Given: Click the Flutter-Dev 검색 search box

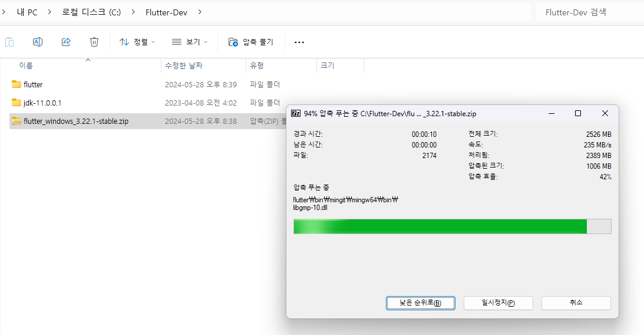Looking at the screenshot, I should pos(590,12).
